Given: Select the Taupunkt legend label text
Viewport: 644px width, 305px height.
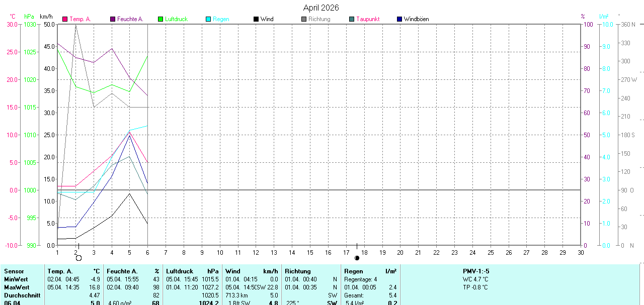Looking at the screenshot, I should pyautogui.click(x=368, y=19).
